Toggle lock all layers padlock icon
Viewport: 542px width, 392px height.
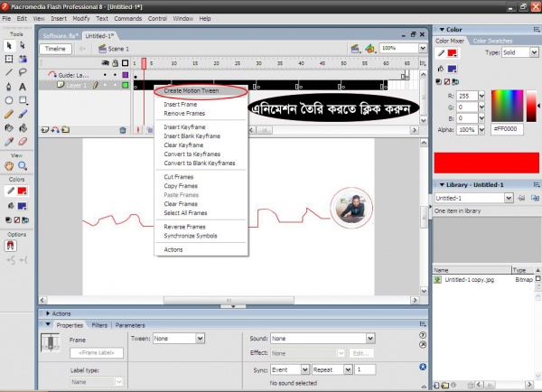(115, 63)
